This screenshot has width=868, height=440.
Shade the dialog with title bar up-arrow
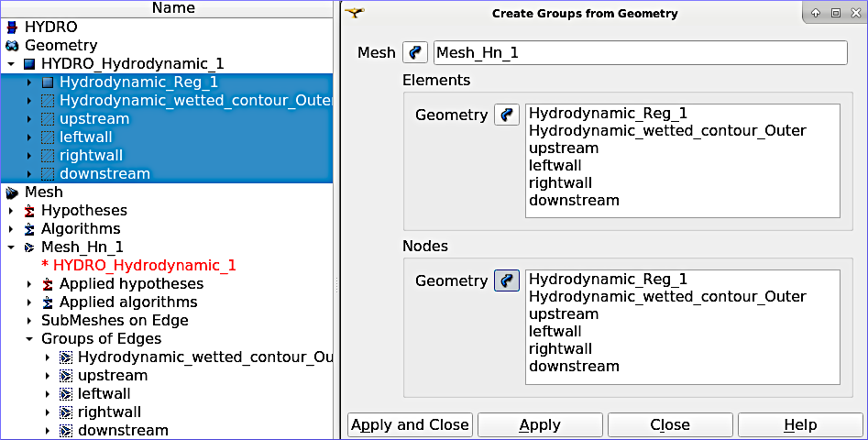816,13
